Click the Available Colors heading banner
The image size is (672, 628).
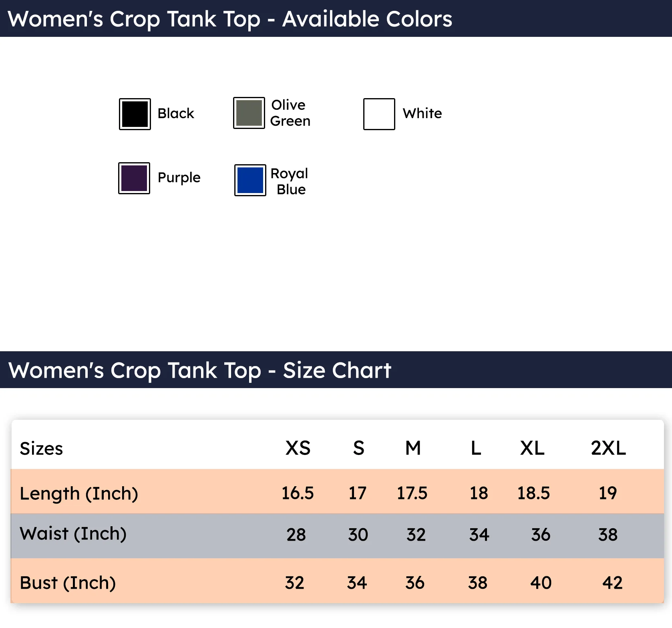coord(336,18)
